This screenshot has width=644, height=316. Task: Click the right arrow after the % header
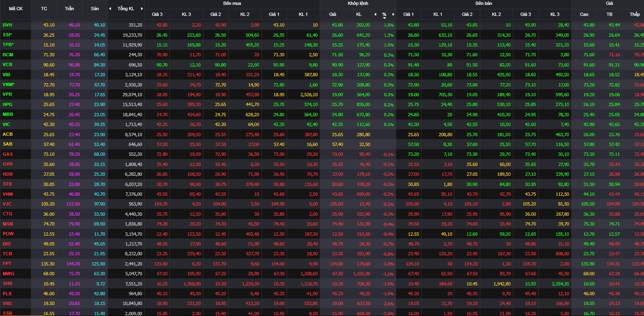pos(393,14)
